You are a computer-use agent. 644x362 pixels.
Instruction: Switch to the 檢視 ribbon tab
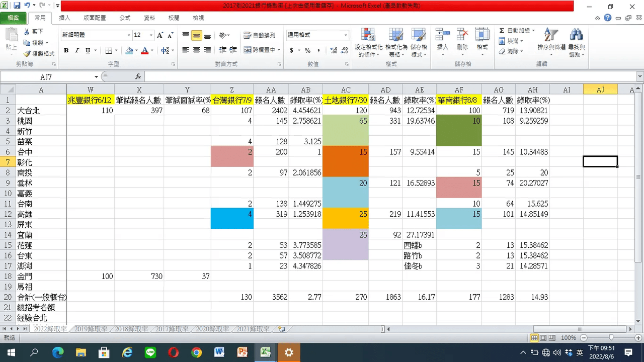click(198, 18)
